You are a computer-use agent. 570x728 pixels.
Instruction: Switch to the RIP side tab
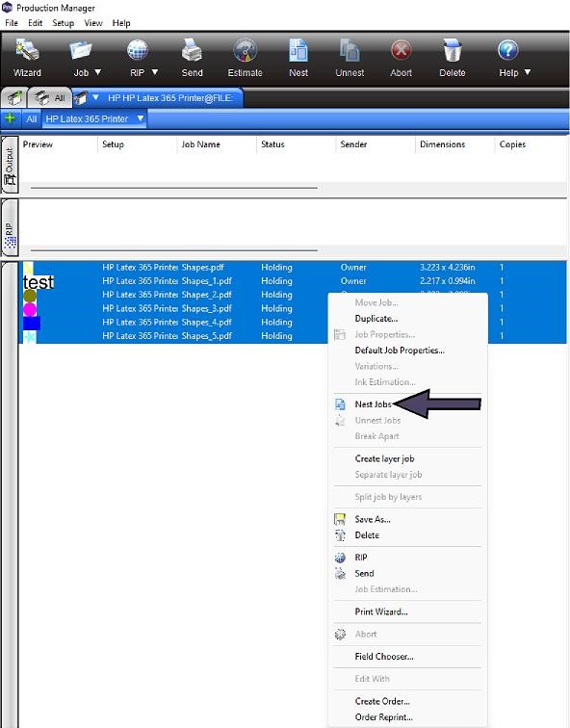click(10, 227)
